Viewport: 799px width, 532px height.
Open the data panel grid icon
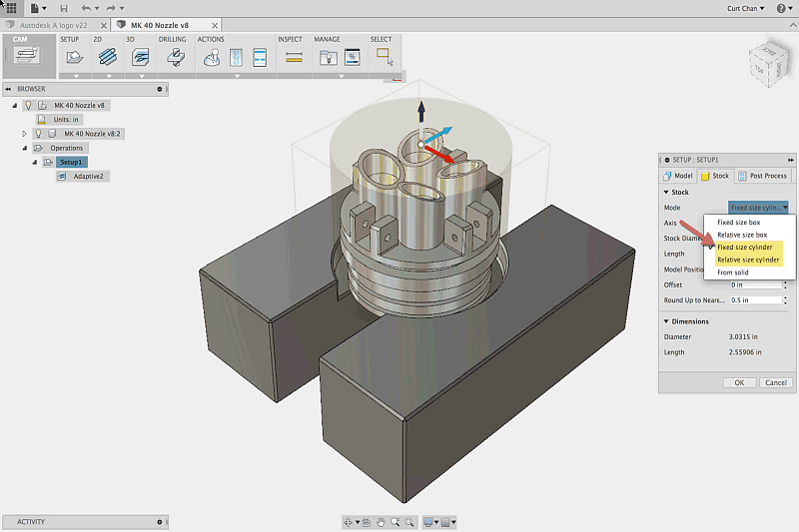pyautogui.click(x=11, y=8)
